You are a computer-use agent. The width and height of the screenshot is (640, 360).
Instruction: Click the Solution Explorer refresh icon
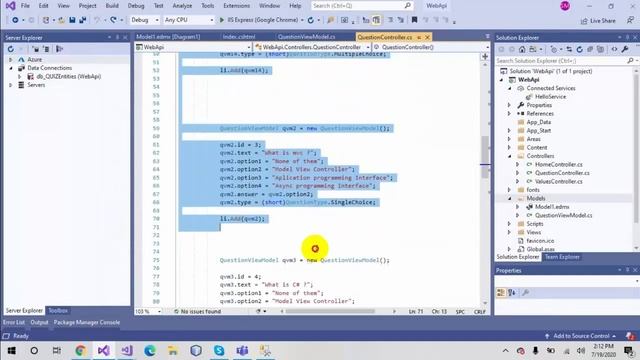[580, 49]
